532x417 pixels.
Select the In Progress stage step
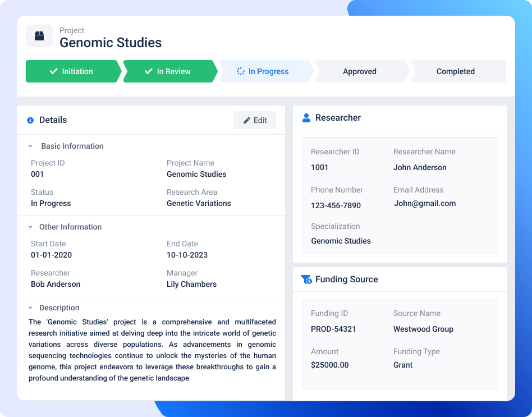pyautogui.click(x=267, y=71)
